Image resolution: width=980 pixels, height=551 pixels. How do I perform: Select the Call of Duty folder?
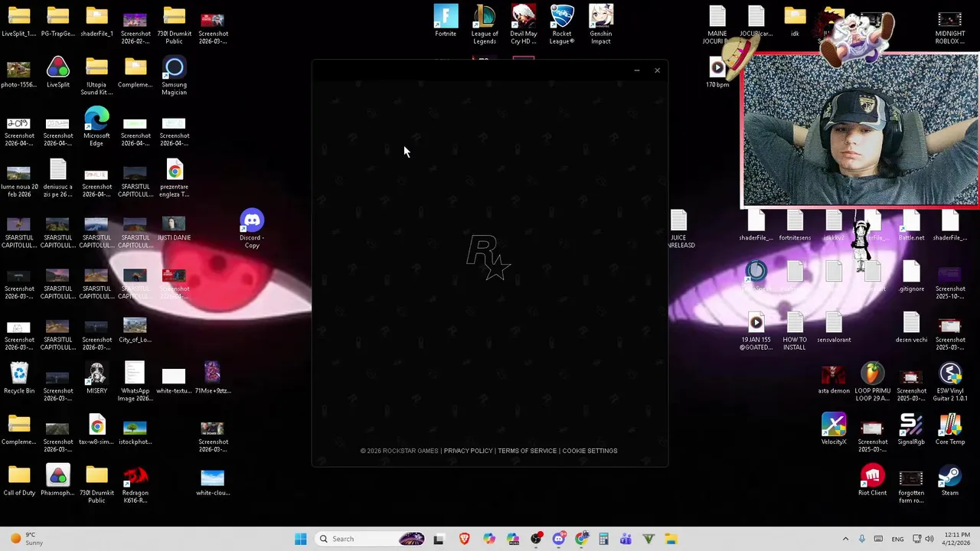click(19, 481)
